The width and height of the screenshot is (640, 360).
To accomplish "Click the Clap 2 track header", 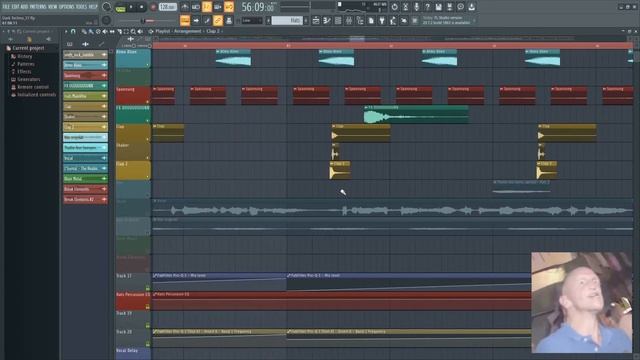I will tap(133, 170).
